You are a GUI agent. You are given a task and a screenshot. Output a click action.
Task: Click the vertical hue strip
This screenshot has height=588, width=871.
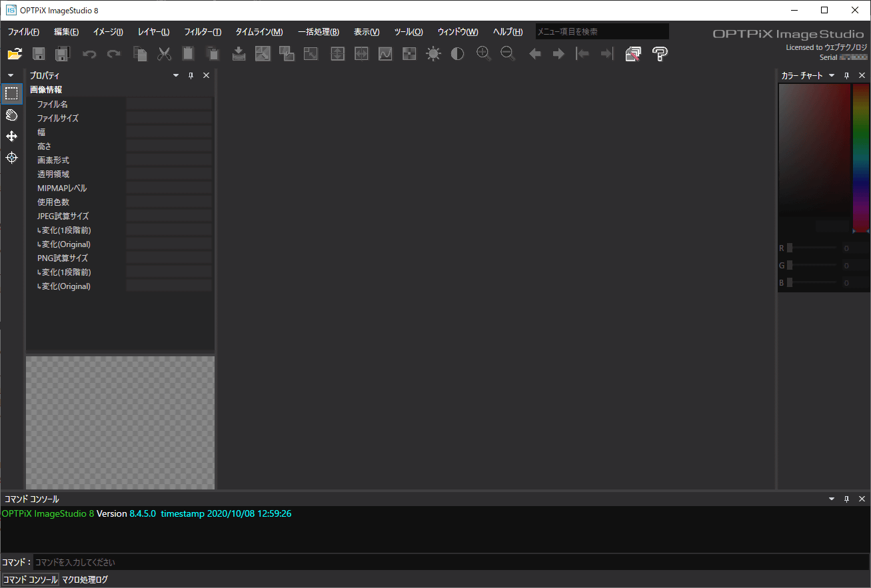pyautogui.click(x=861, y=158)
